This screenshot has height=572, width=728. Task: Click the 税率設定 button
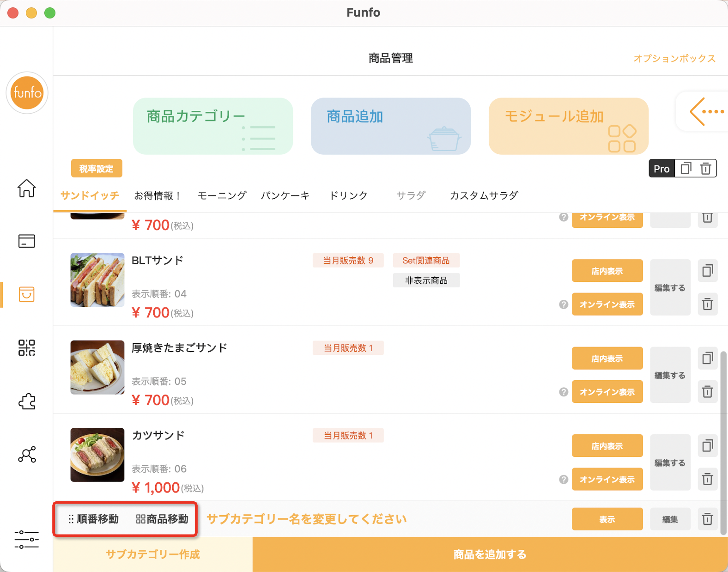97,169
